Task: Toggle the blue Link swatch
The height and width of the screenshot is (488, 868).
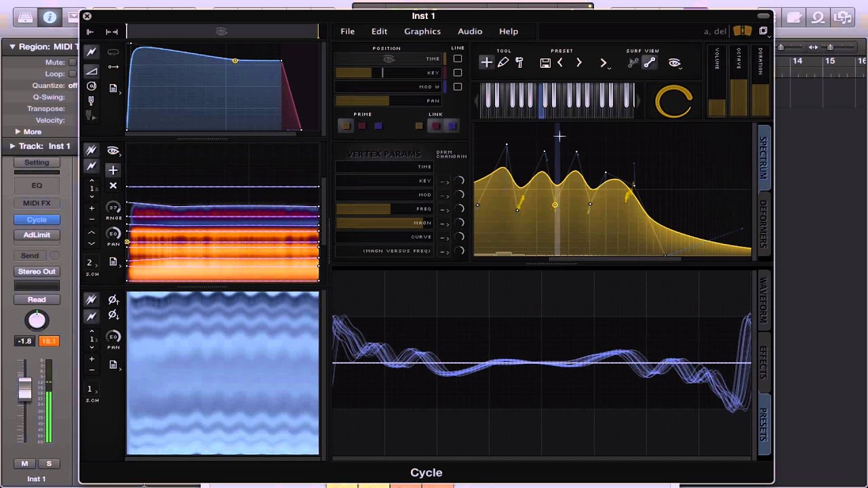Action: 452,125
